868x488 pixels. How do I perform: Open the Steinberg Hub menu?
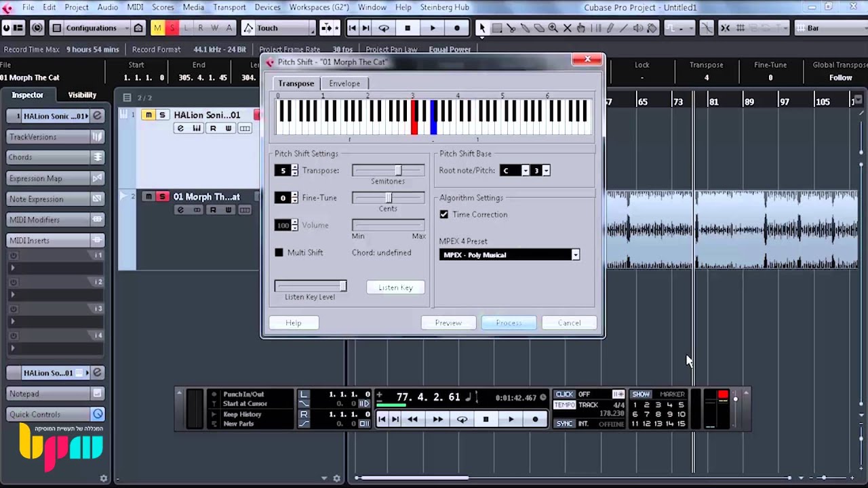pos(444,7)
